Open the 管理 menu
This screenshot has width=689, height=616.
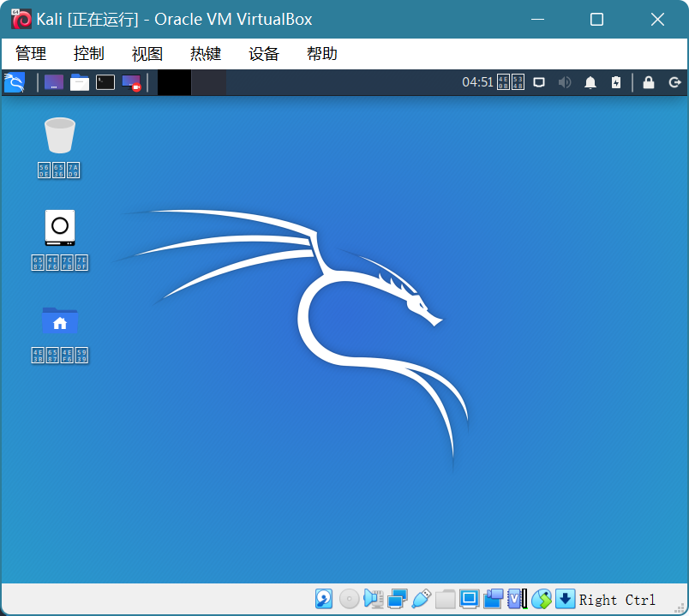[31, 54]
